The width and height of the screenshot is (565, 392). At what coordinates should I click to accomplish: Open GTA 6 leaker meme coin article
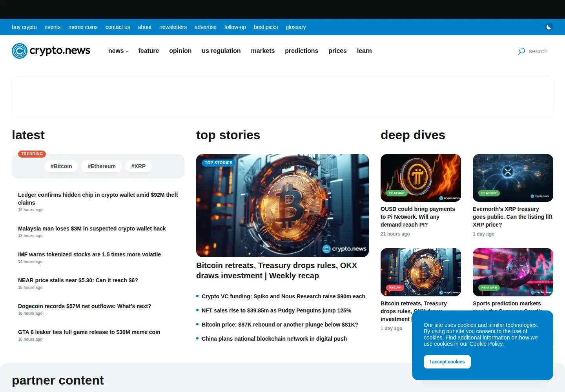[89, 332]
